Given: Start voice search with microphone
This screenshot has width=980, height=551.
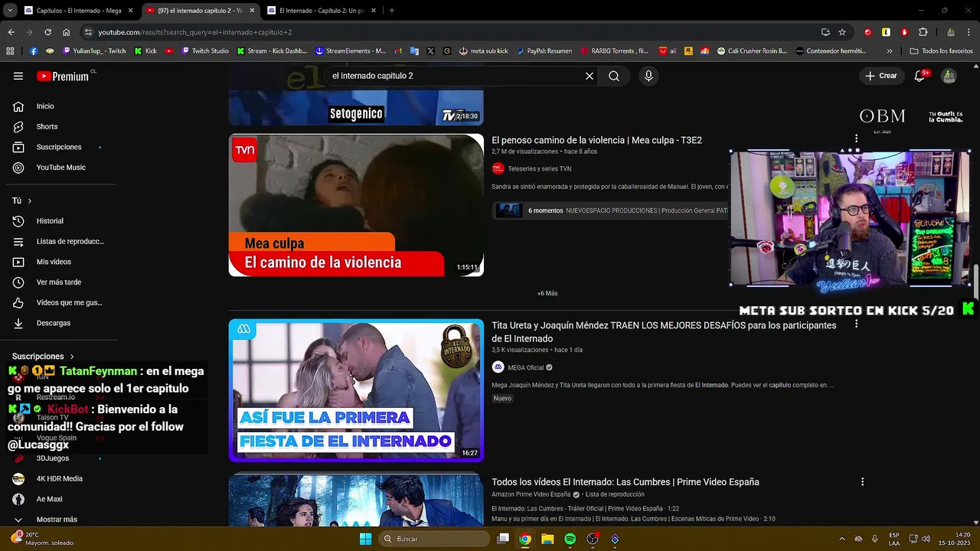Looking at the screenshot, I should [x=648, y=76].
